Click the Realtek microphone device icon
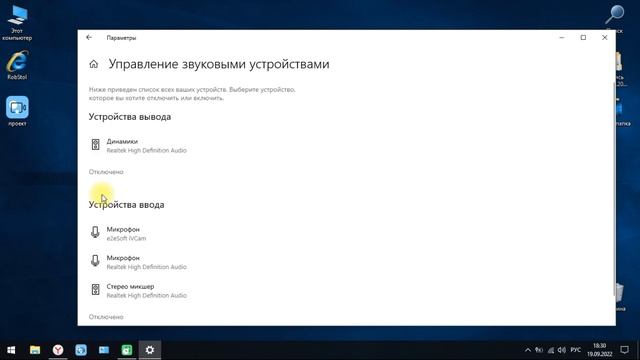This screenshot has width=640, height=360. click(95, 261)
